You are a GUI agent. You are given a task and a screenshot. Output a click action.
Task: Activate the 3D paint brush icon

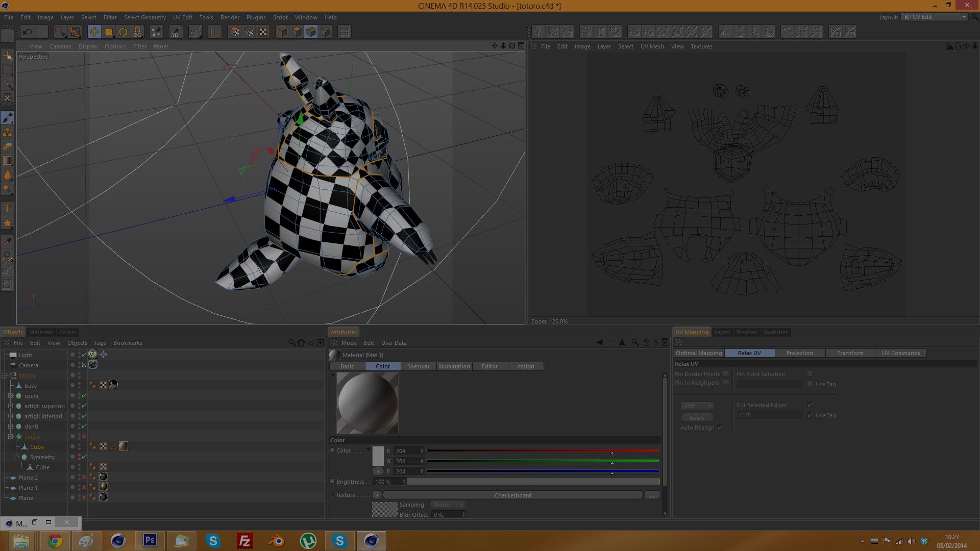[175, 32]
